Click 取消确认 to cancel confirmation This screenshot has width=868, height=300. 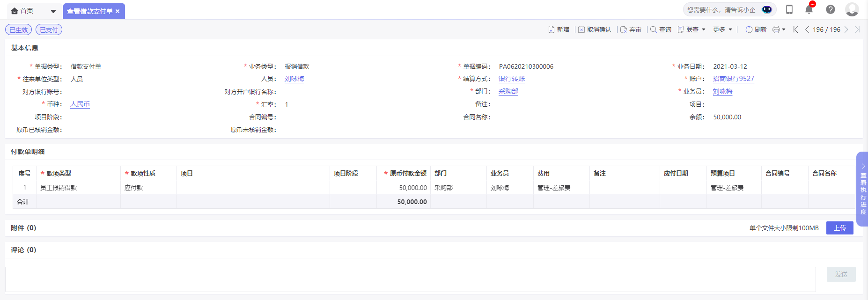point(595,29)
